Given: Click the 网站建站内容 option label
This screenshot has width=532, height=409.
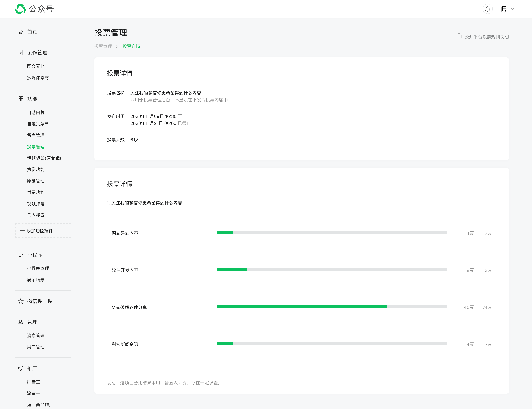Looking at the screenshot, I should (125, 233).
